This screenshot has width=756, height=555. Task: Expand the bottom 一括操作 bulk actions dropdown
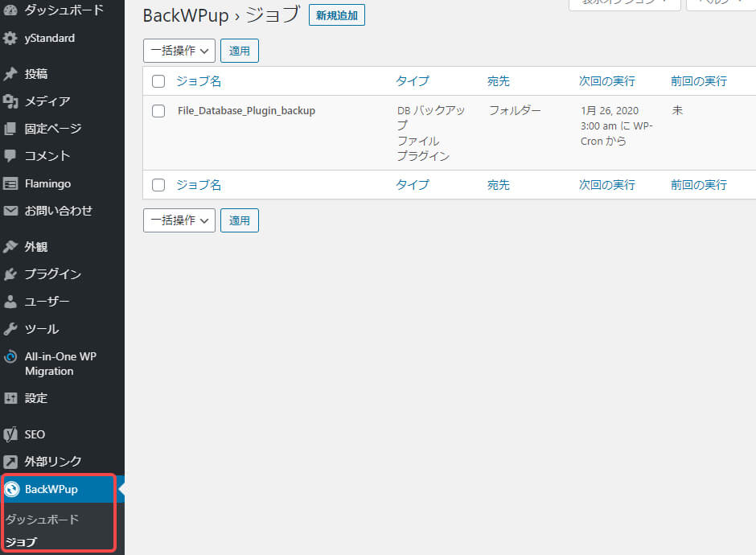179,220
